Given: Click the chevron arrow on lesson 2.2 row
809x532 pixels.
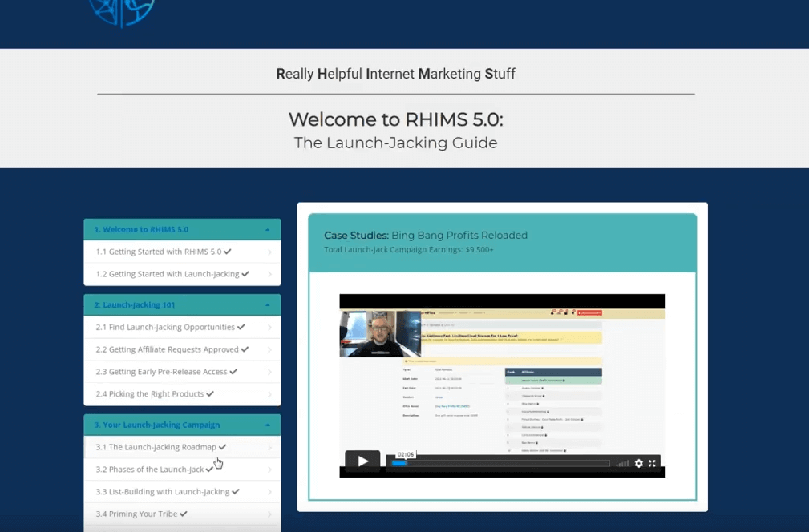Looking at the screenshot, I should click(x=270, y=349).
